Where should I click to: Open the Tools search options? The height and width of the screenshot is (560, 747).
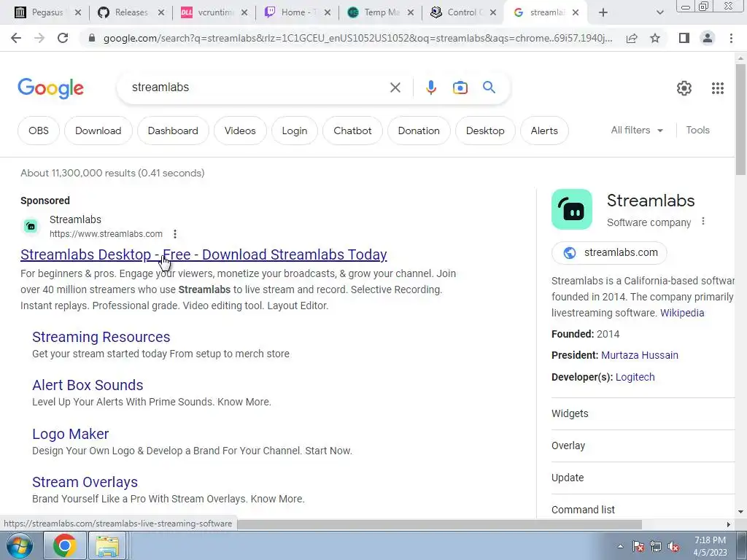697,130
